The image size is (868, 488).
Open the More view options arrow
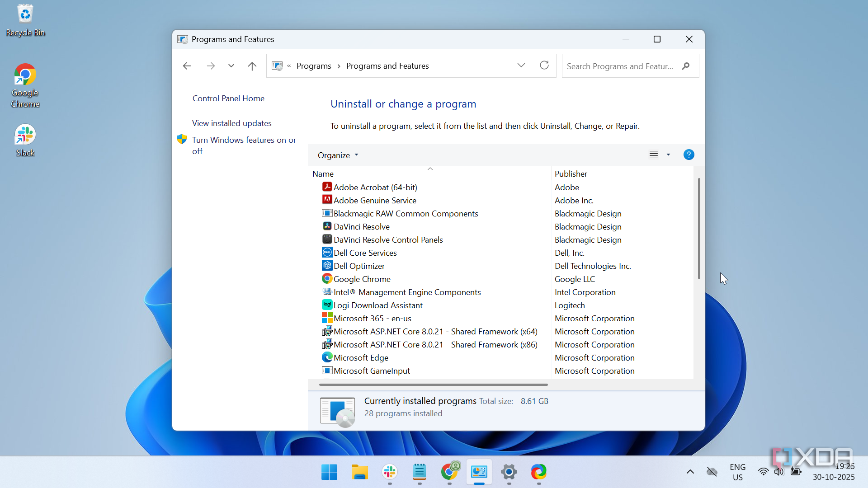[x=668, y=155]
